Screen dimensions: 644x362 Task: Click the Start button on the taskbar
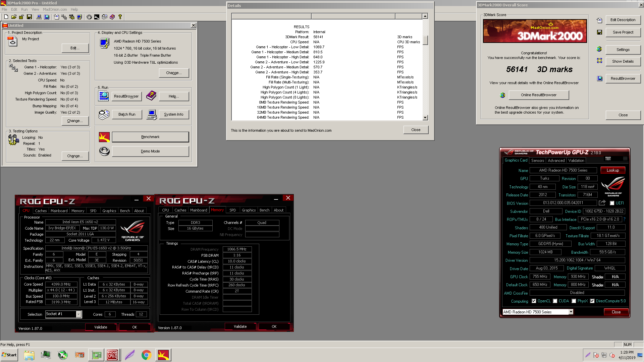click(9, 355)
